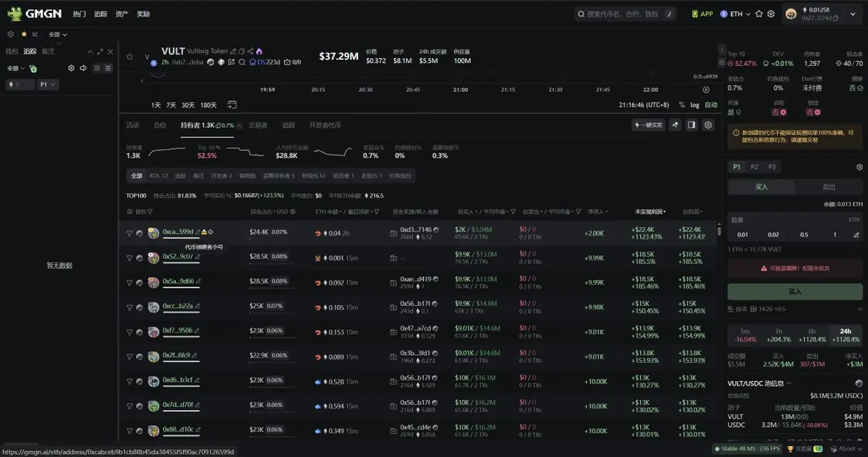The height and width of the screenshot is (457, 868).
Task: Edit note pencil beside 0x52...9c07
Action: (x=198, y=257)
